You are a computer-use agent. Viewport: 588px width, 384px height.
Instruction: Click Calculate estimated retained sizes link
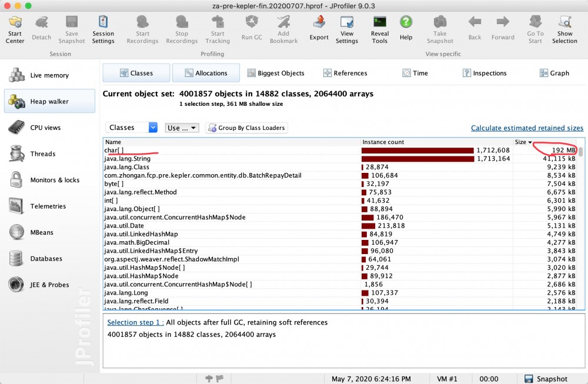tap(527, 128)
